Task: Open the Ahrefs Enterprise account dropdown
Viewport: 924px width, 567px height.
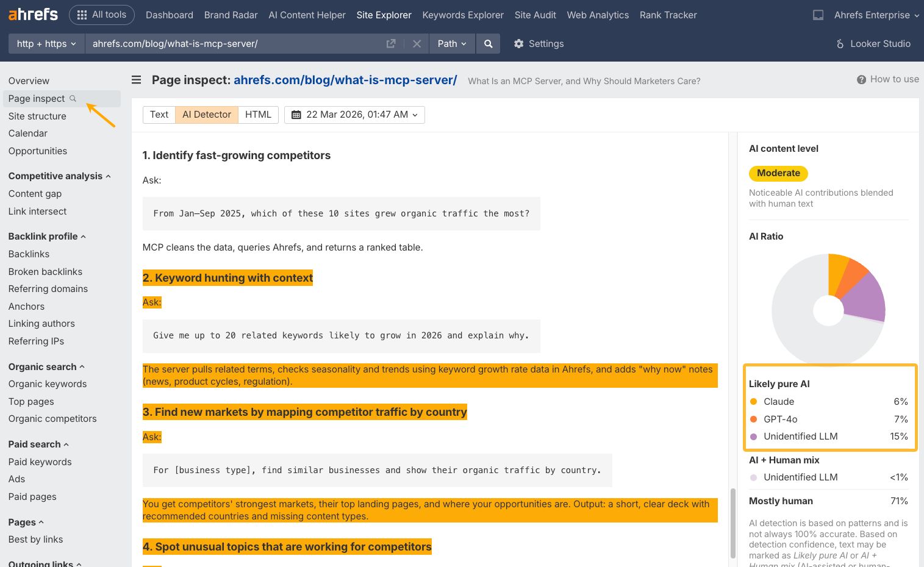Action: [x=876, y=15]
